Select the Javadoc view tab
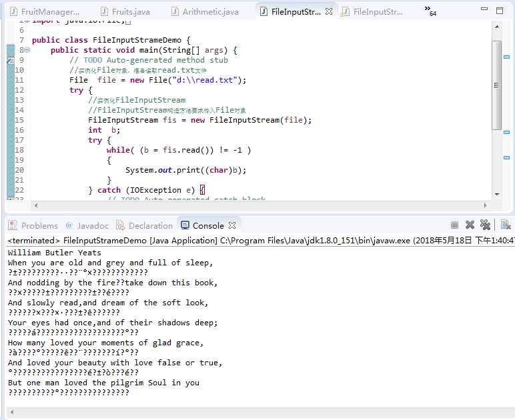 point(87,226)
